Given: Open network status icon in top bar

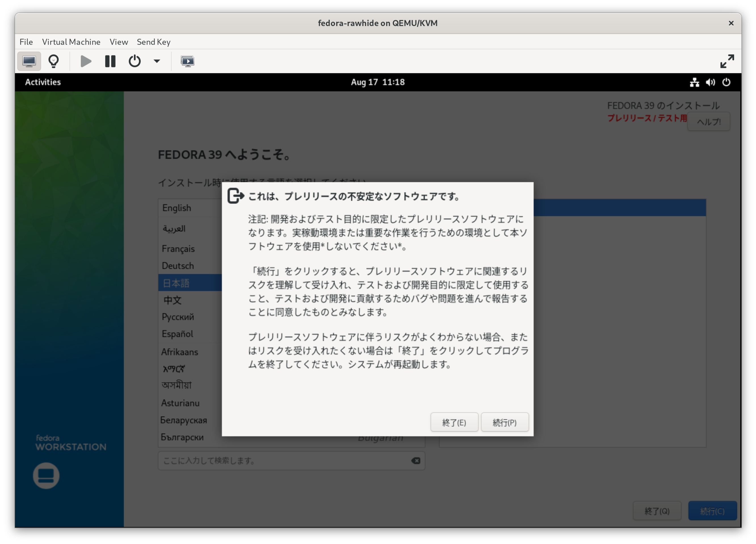Looking at the screenshot, I should tap(694, 82).
